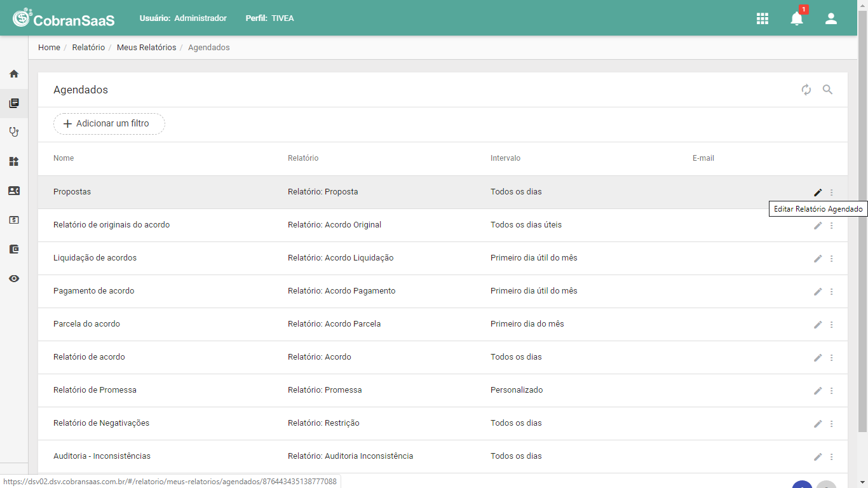Edit the Propostas scheduled report

[x=818, y=193]
